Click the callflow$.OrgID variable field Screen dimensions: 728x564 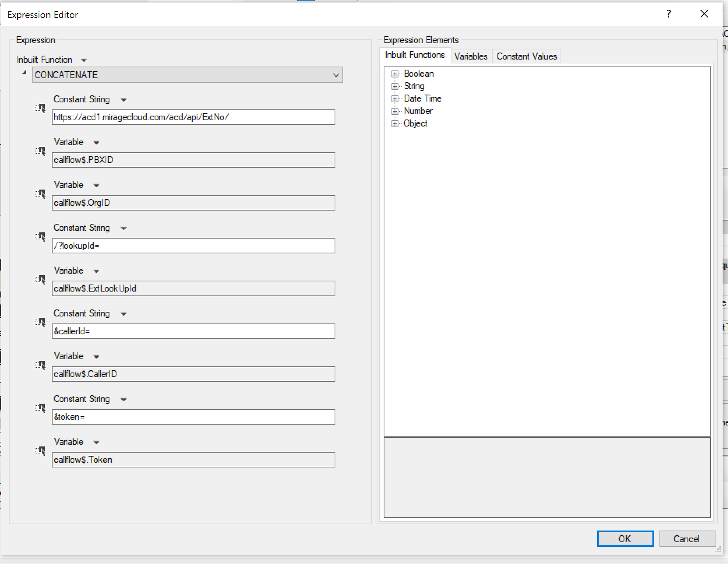click(x=193, y=203)
